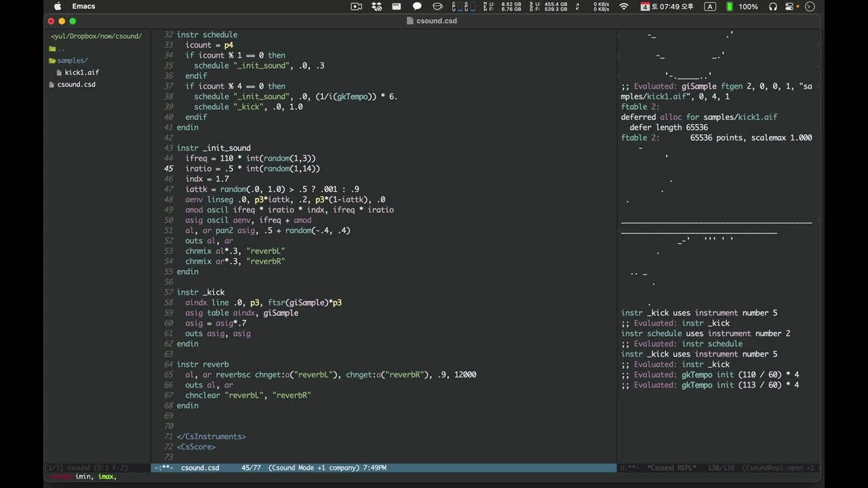Viewport: 868px width, 488px height.
Task: Open the battery status menu
Action: [x=744, y=7]
